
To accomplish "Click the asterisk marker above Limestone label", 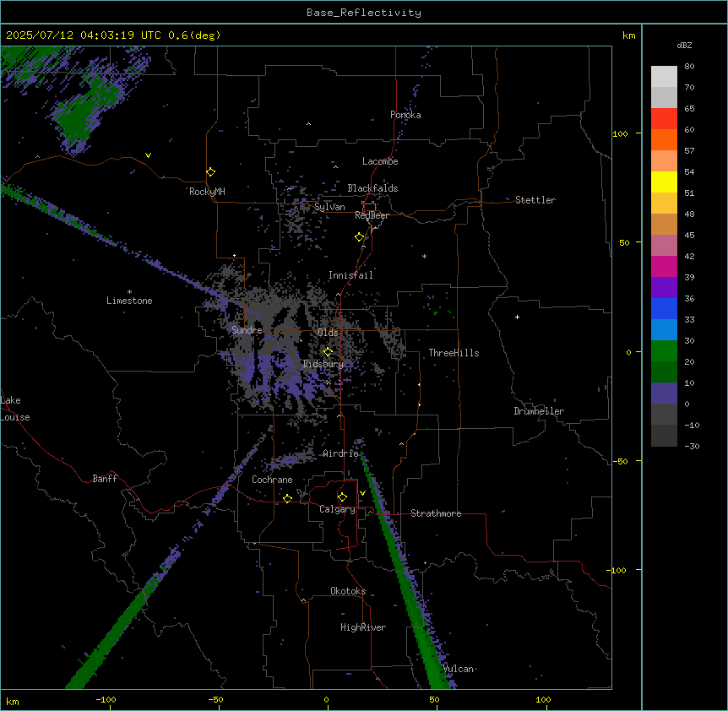I will coord(129,292).
